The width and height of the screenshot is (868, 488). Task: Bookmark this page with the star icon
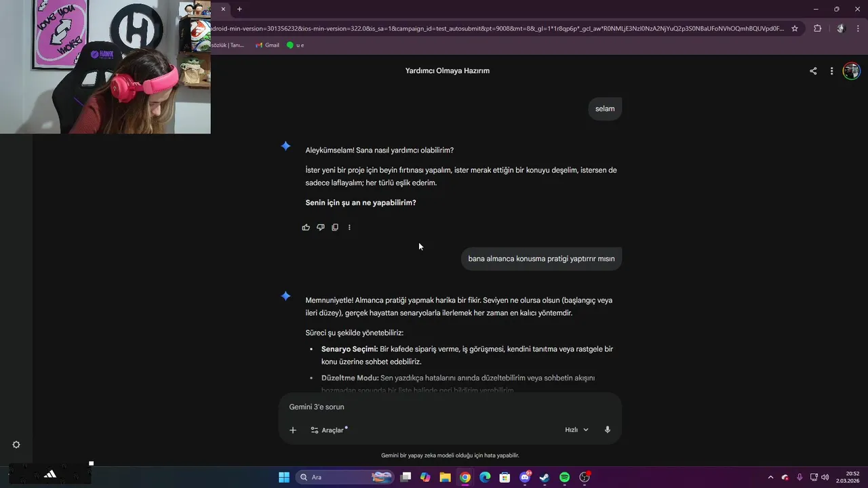pyautogui.click(x=795, y=28)
